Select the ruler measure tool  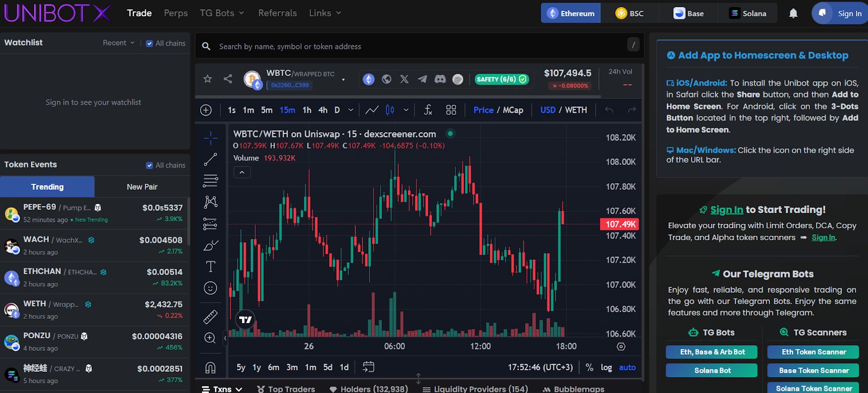point(210,316)
